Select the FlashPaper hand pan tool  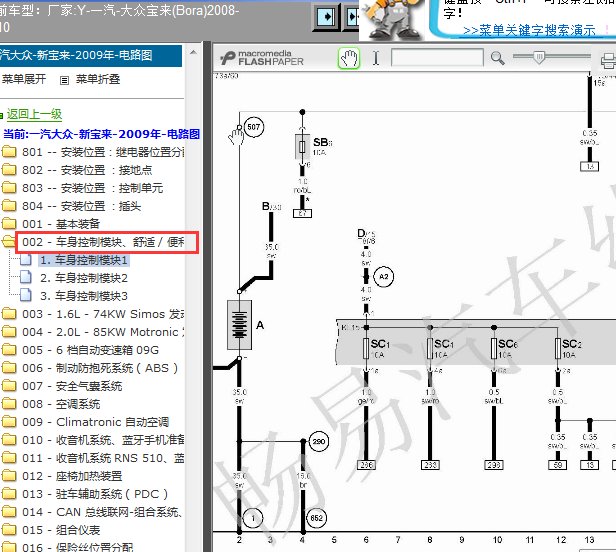point(349,59)
